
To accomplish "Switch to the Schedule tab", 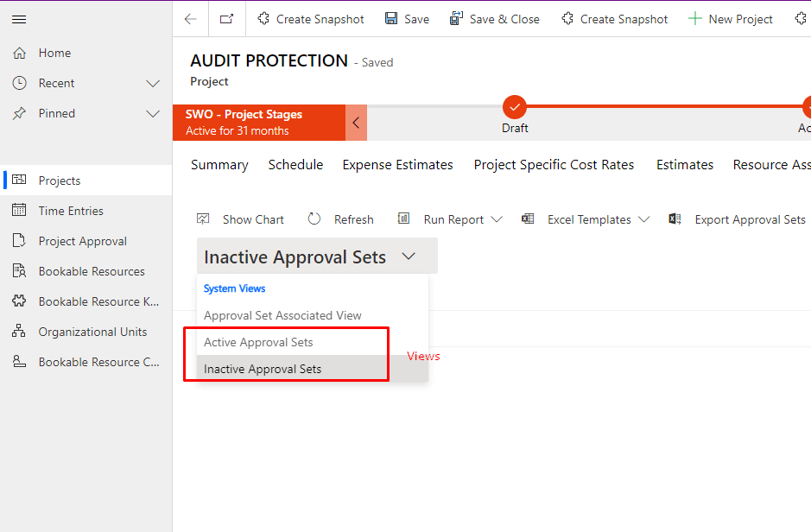I will pyautogui.click(x=295, y=165).
